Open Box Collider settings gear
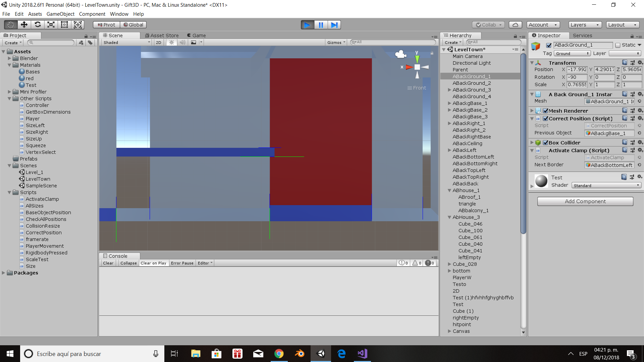 point(640,142)
